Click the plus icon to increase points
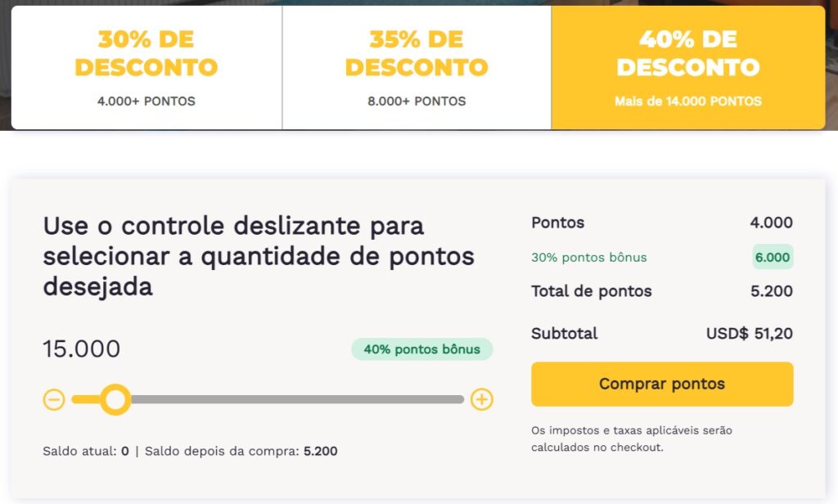The height and width of the screenshot is (504, 838). [x=482, y=400]
